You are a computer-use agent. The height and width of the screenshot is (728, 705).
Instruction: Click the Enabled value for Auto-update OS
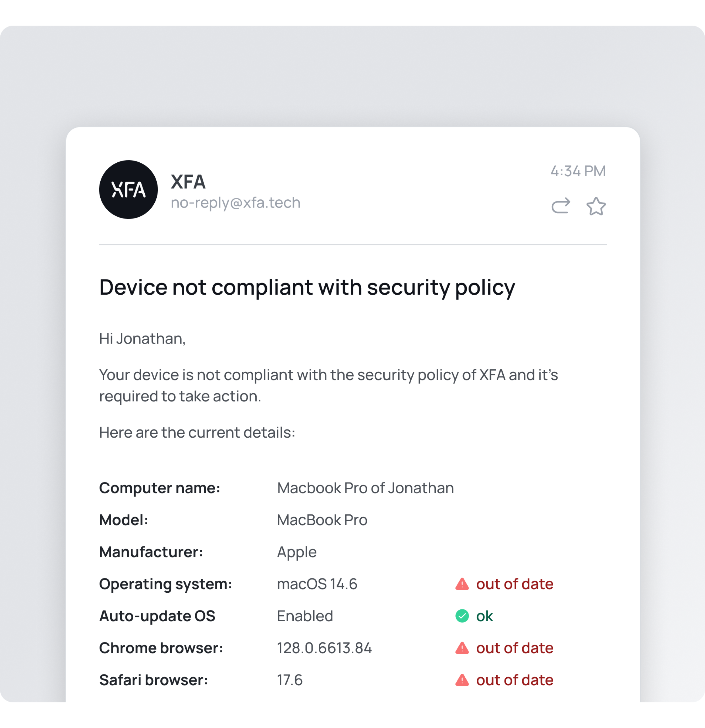[x=305, y=616]
